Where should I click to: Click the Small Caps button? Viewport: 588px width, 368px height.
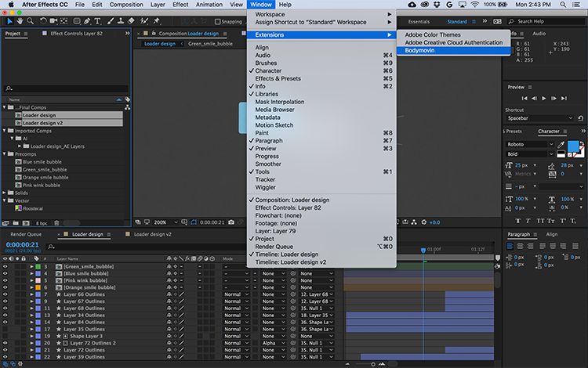551,221
